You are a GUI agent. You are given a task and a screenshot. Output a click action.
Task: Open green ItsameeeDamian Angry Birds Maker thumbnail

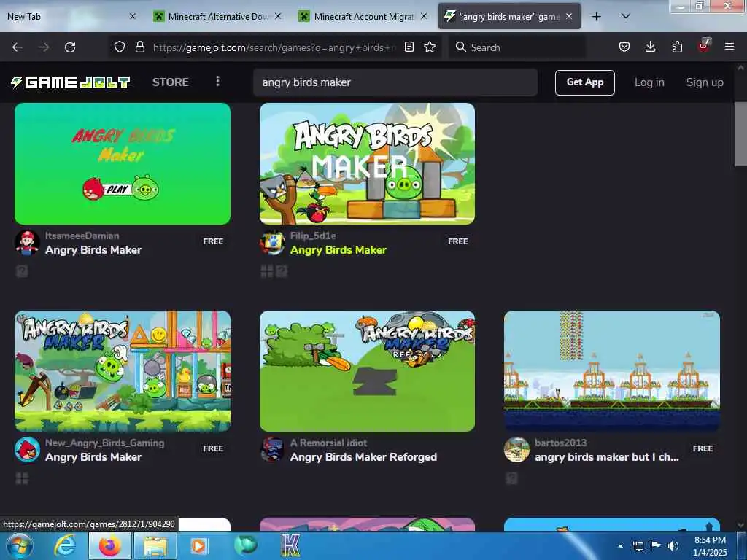pyautogui.click(x=123, y=163)
